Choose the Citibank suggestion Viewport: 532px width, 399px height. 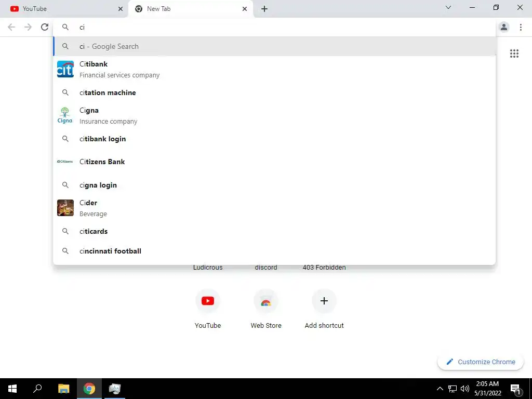click(x=274, y=69)
